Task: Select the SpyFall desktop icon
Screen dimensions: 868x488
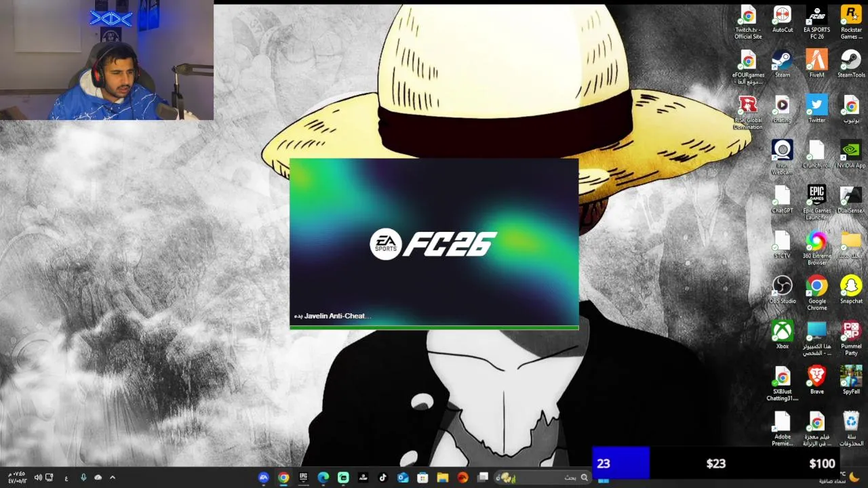Action: pos(851,381)
